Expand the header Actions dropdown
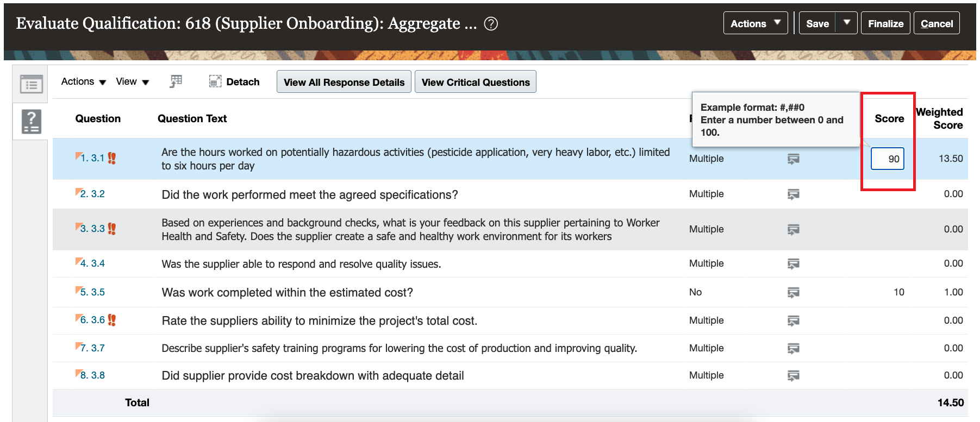Viewport: 980px width, 422px height. click(x=756, y=23)
